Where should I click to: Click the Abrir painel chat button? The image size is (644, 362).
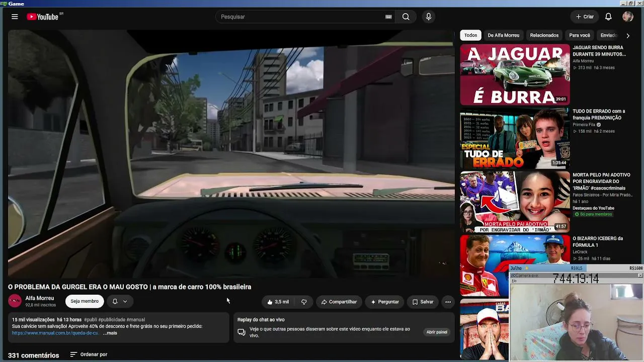click(x=437, y=332)
